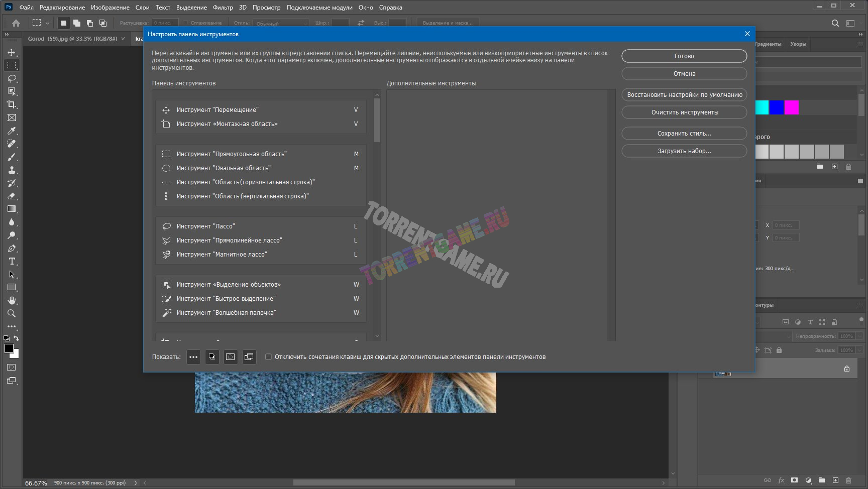The height and width of the screenshot is (489, 868).
Task: Select the Horizontal Type tool
Action: click(x=12, y=261)
